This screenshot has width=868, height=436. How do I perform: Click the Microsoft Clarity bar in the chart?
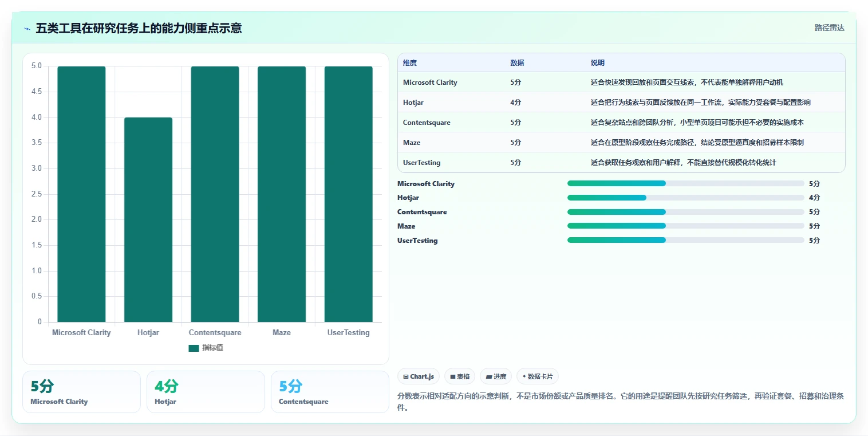[81, 194]
